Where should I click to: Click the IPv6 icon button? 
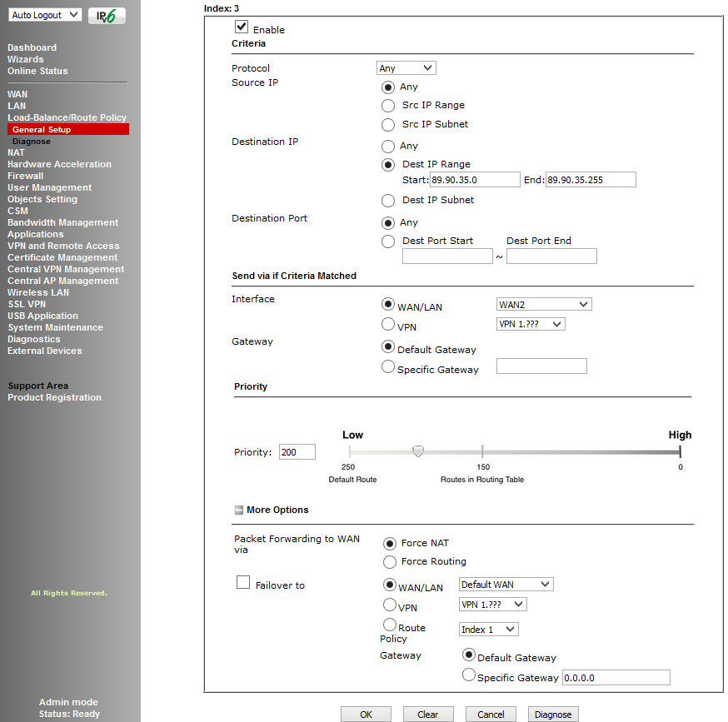pyautogui.click(x=107, y=17)
